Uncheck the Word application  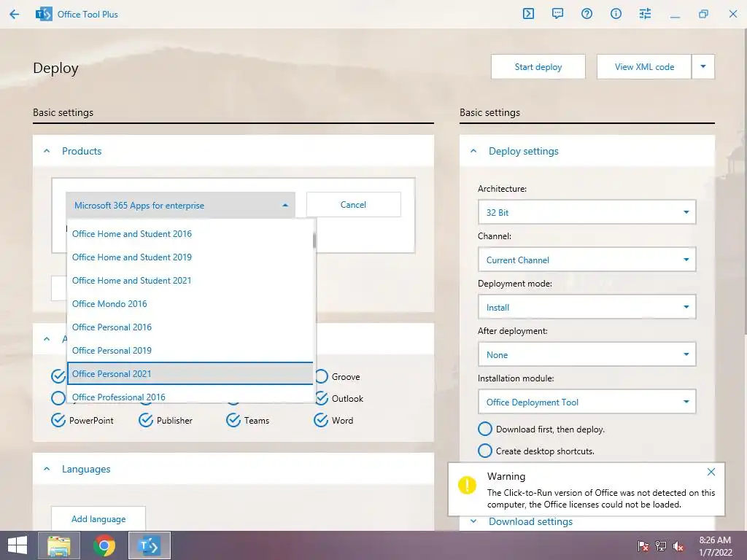321,421
